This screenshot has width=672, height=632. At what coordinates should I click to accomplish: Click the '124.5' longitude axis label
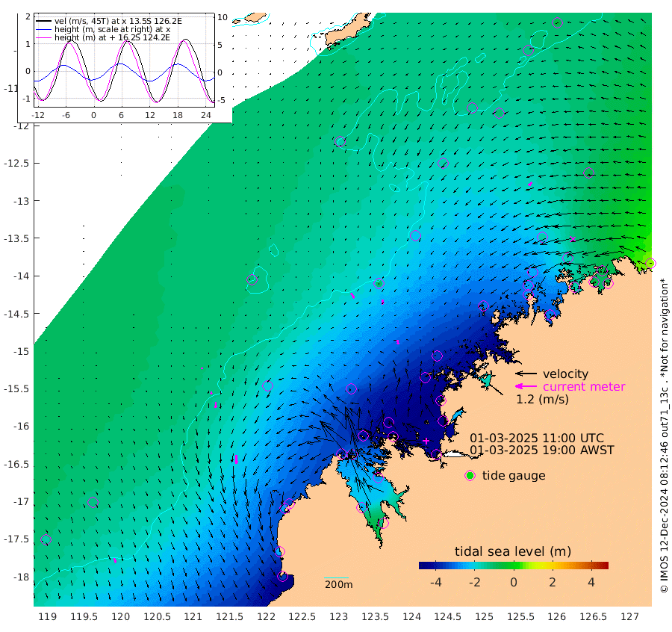coord(448,617)
